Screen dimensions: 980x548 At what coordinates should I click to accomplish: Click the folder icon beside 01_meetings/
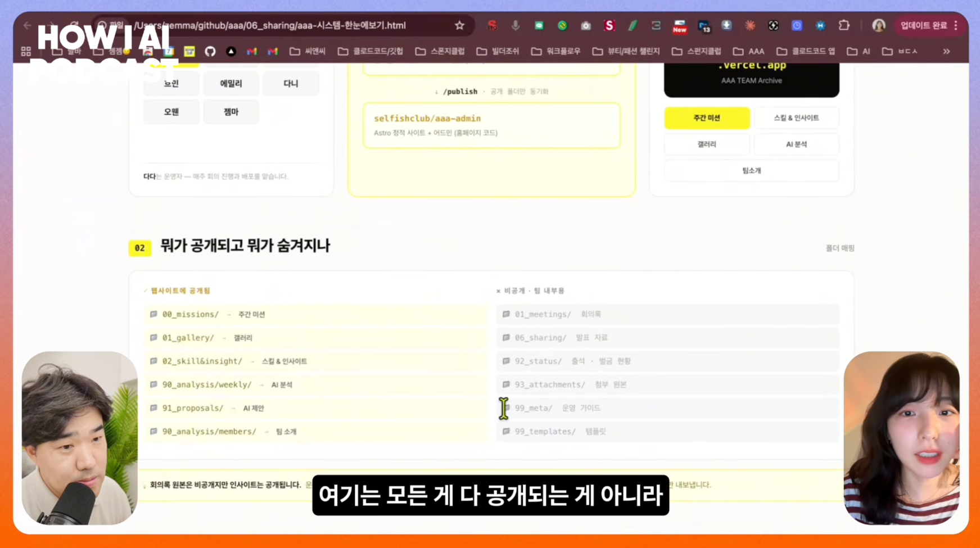tap(506, 314)
